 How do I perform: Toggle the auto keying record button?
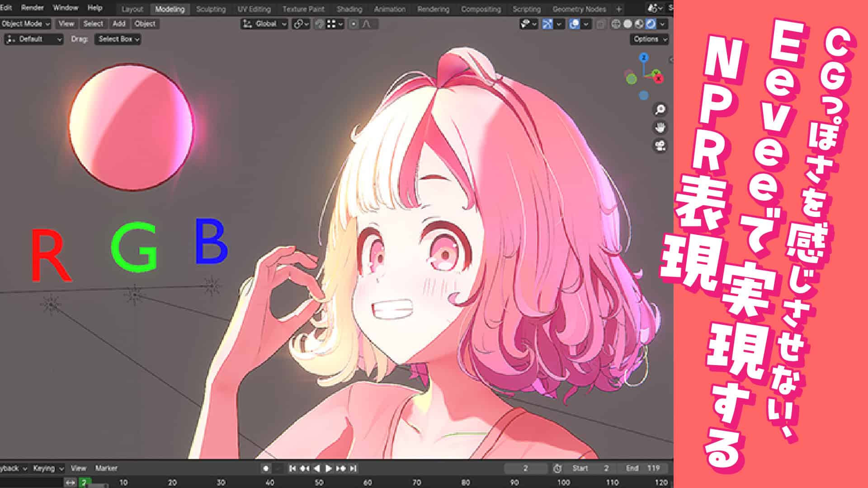click(x=266, y=469)
